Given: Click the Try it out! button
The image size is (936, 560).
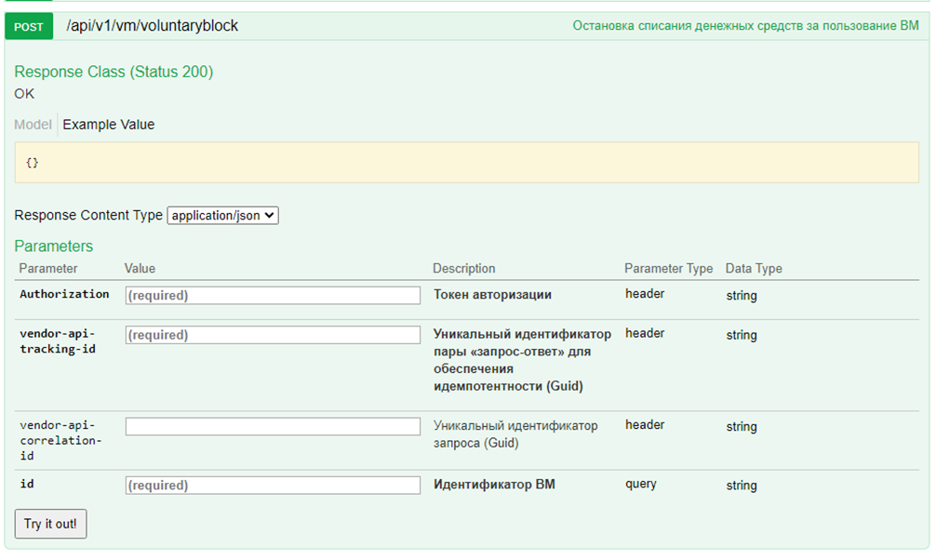Looking at the screenshot, I should 51,524.
